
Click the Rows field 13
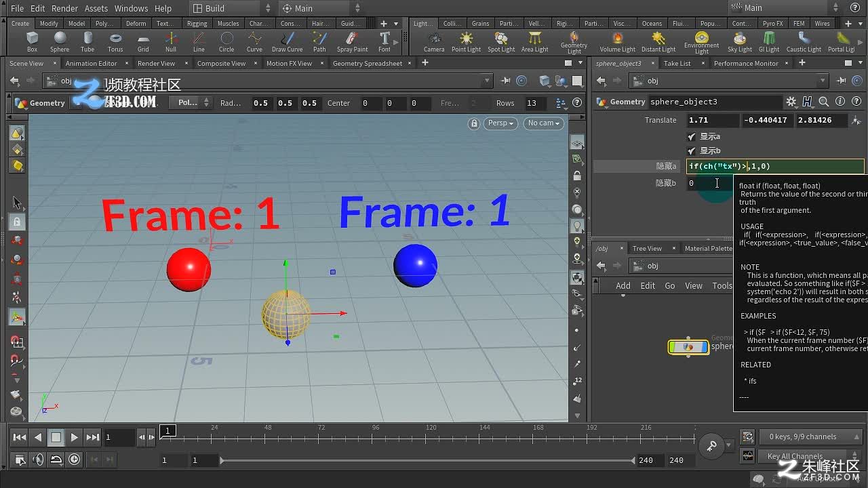tap(536, 103)
